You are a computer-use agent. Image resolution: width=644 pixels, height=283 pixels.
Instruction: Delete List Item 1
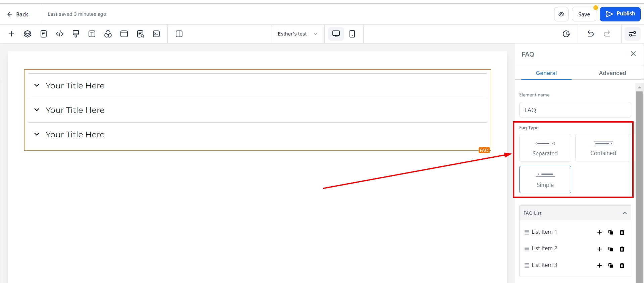tap(622, 232)
